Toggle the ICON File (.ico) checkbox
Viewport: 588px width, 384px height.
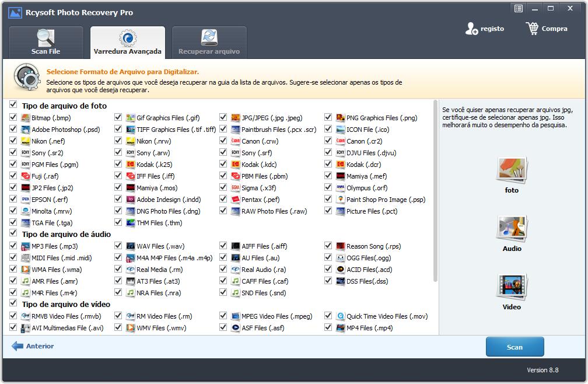point(328,128)
